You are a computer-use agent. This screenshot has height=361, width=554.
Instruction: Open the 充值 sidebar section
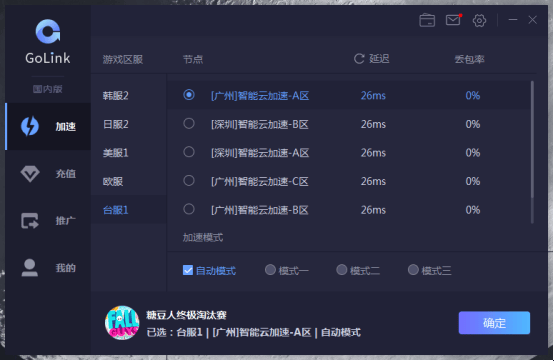tap(48, 174)
